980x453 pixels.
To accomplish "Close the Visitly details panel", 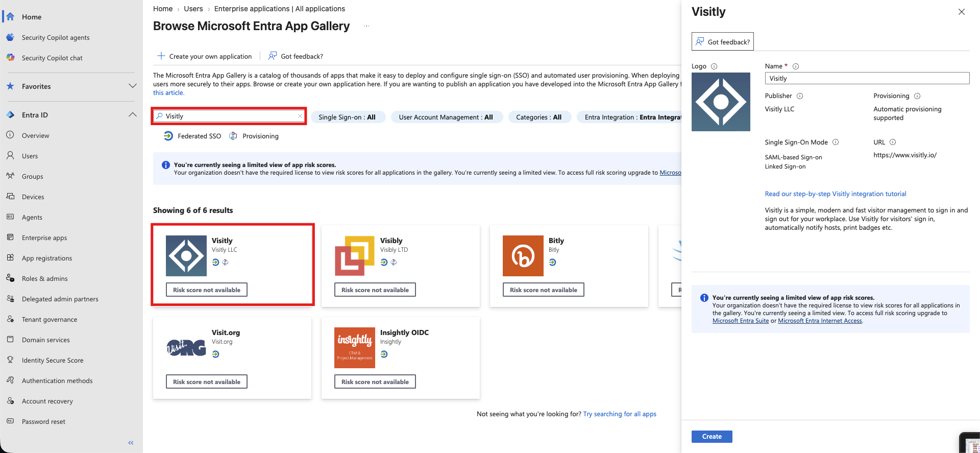I will pyautogui.click(x=962, y=12).
